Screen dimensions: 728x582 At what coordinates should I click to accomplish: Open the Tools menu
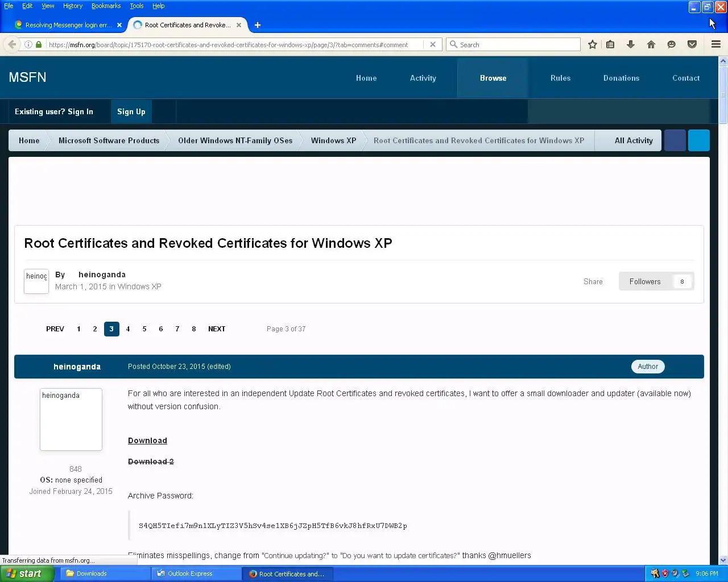point(136,6)
